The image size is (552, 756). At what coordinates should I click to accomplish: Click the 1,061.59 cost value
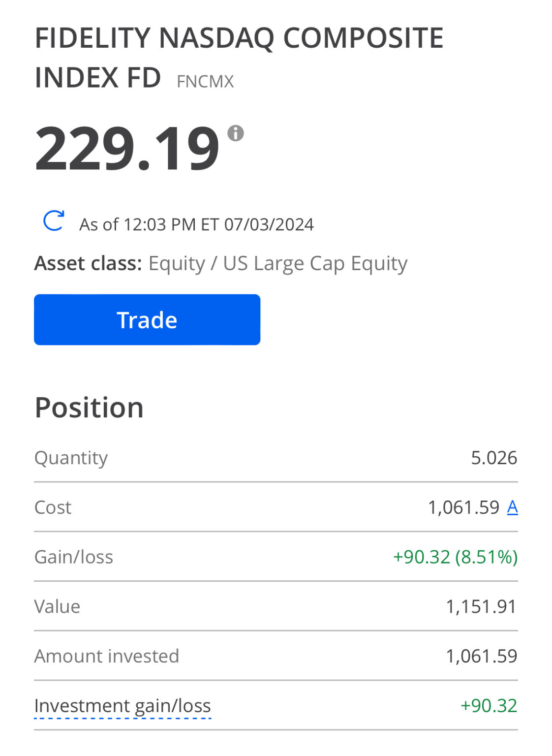(x=463, y=507)
